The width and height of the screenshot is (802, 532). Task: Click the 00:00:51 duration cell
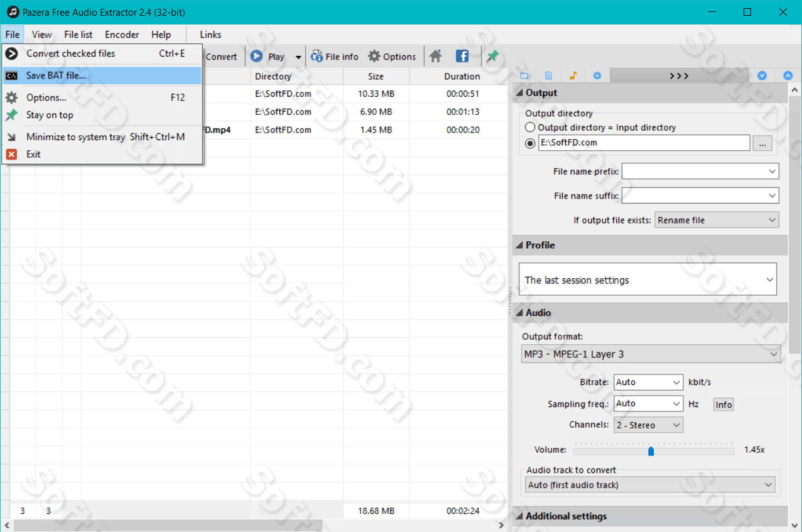463,94
